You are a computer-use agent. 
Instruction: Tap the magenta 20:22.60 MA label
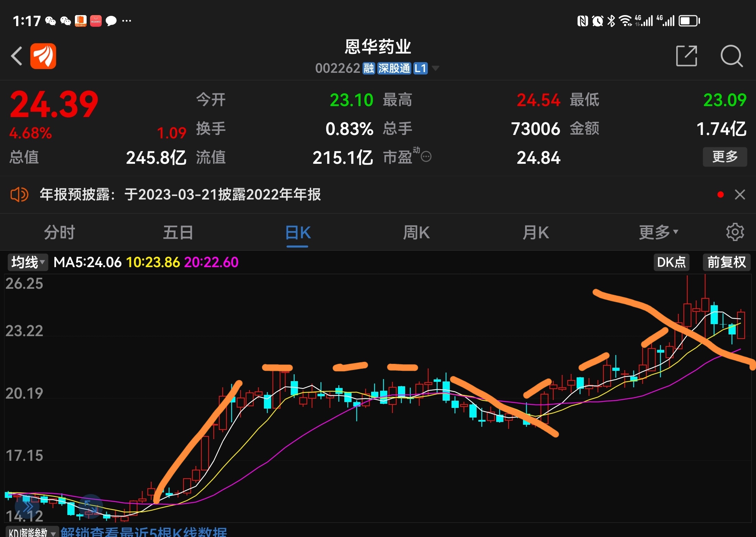(211, 262)
